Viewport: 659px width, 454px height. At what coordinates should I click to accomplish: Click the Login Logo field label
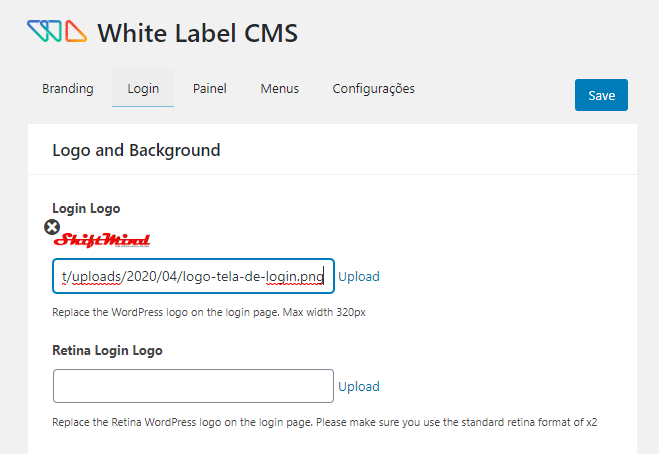tap(86, 208)
